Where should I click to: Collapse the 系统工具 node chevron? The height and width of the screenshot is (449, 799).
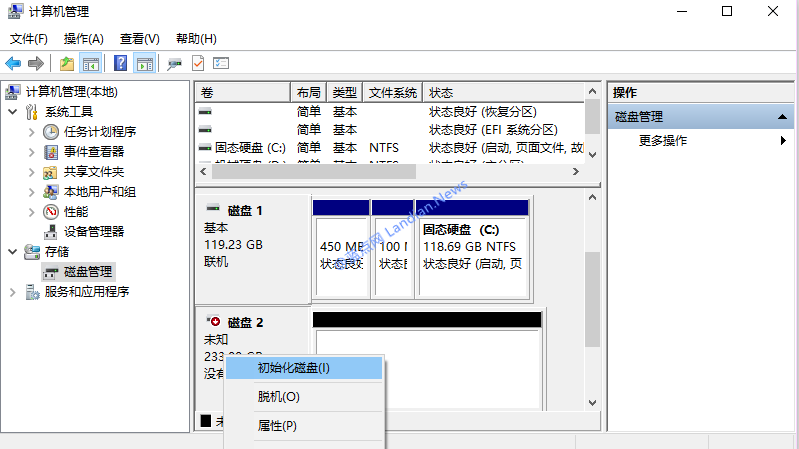pyautogui.click(x=13, y=112)
